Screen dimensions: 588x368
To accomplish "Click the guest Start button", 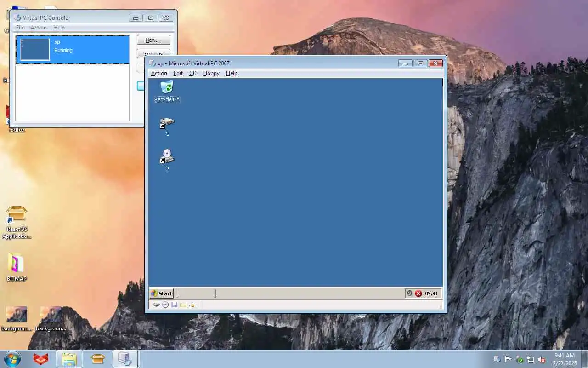I will [x=162, y=293].
